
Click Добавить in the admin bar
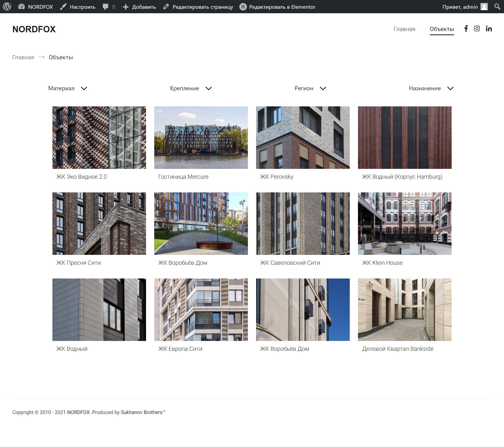point(139,7)
